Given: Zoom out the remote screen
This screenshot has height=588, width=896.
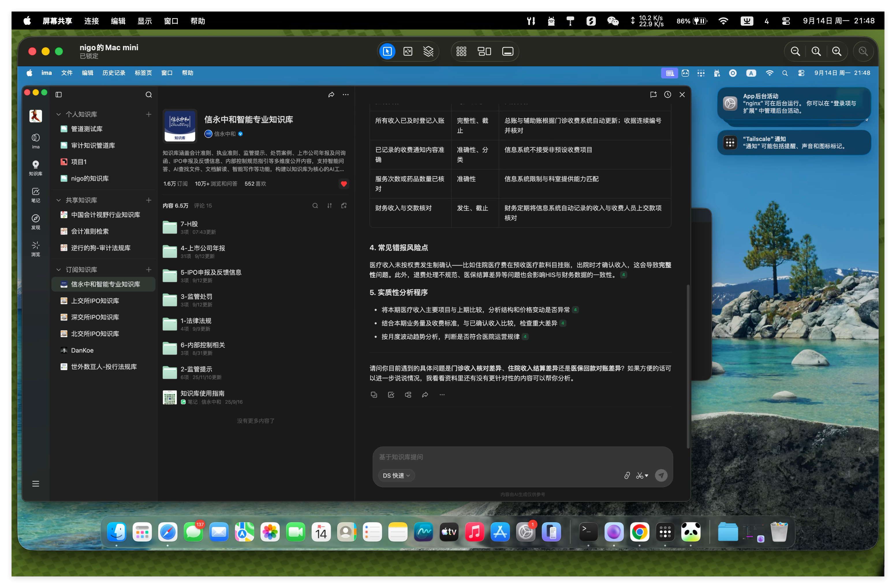Looking at the screenshot, I should coord(795,51).
